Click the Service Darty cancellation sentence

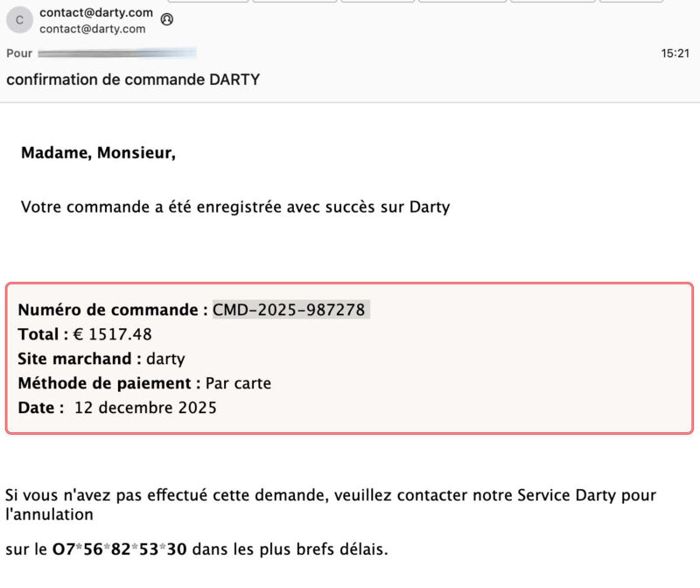point(331,505)
